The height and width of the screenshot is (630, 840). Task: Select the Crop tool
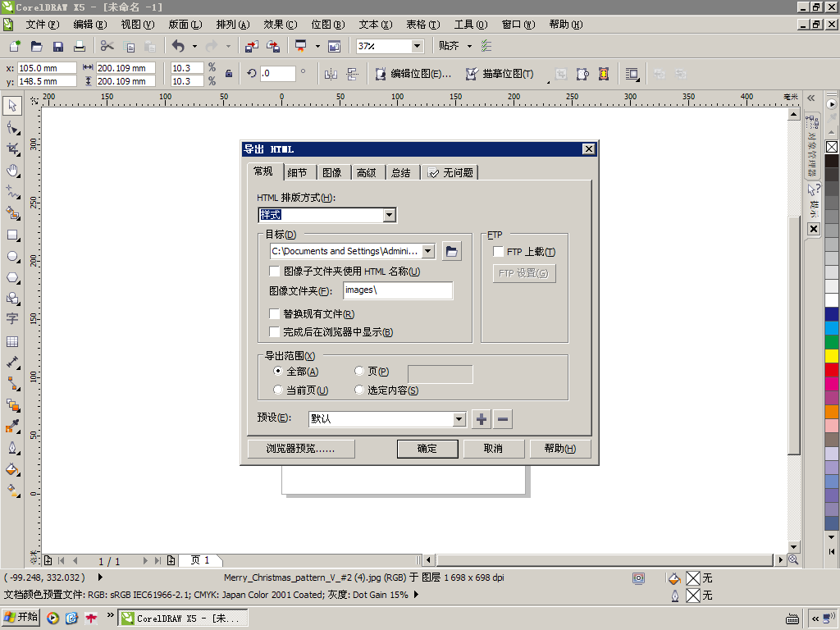(x=12, y=149)
